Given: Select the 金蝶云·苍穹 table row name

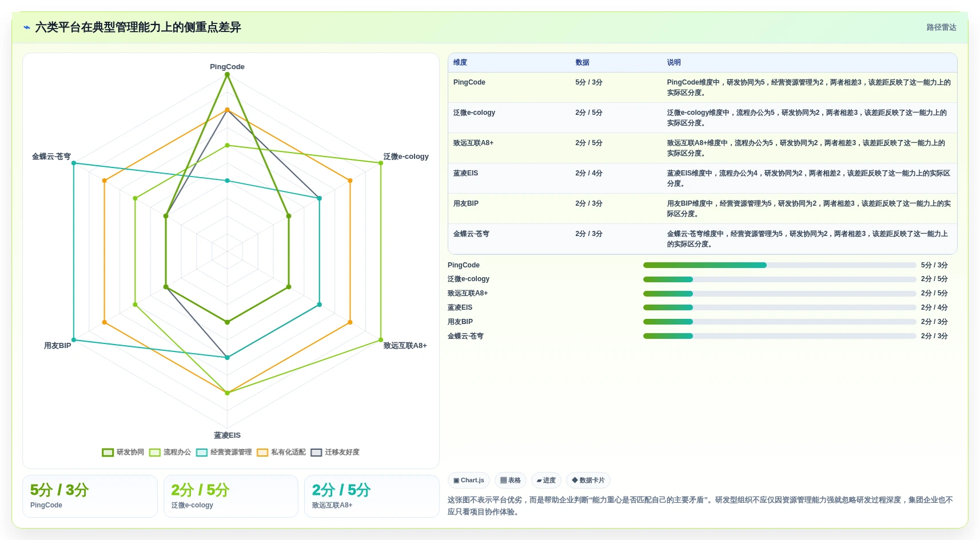Looking at the screenshot, I should (471, 234).
